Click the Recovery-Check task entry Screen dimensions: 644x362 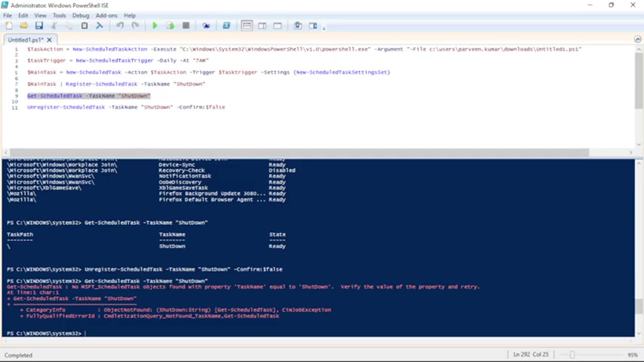pos(182,170)
